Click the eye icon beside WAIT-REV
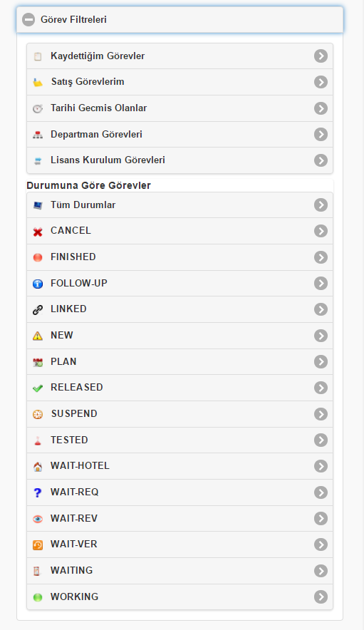The width and height of the screenshot is (364, 630). [x=38, y=519]
